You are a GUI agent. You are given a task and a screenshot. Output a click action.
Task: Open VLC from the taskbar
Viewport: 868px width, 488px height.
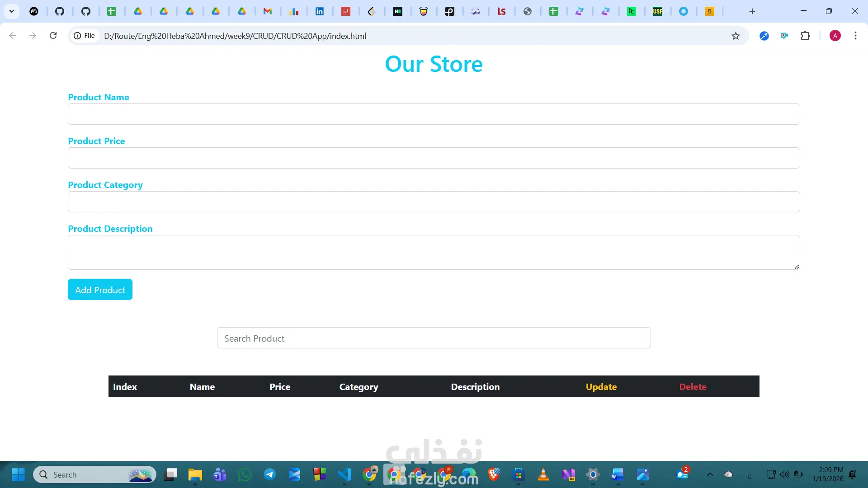[543, 474]
